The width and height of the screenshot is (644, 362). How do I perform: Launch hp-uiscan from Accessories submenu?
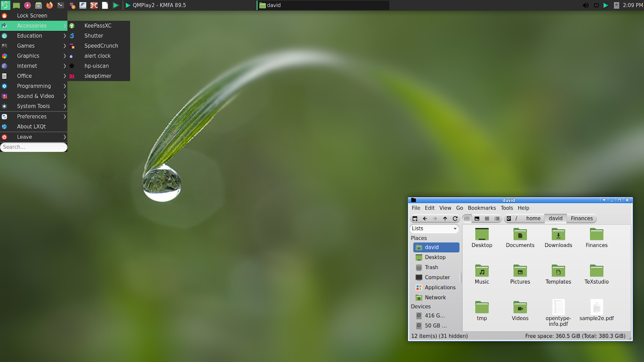(99, 66)
